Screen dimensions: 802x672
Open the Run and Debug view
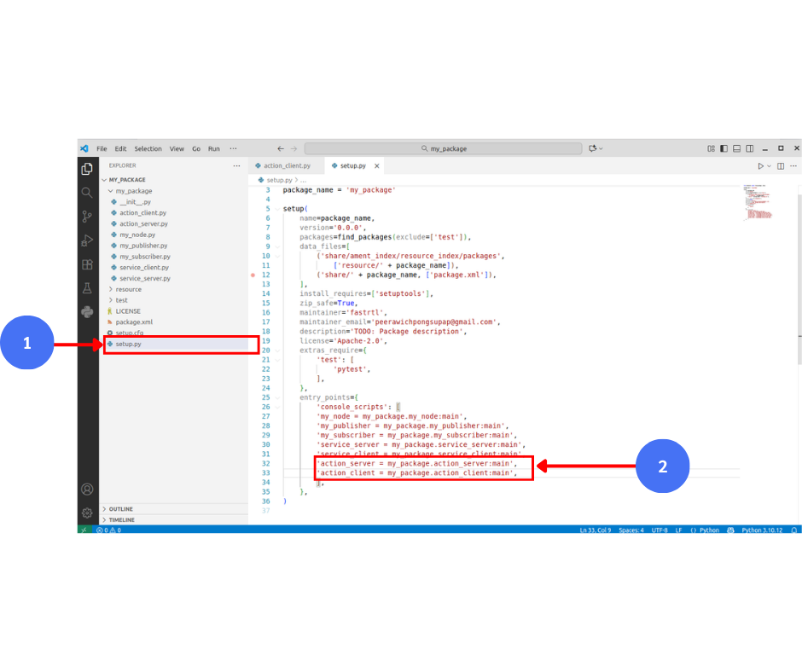tap(87, 240)
